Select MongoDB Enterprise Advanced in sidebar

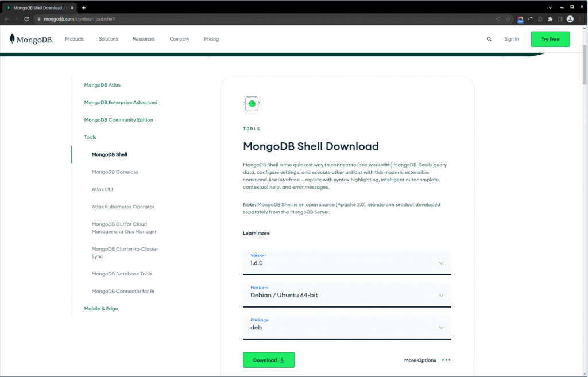121,102
